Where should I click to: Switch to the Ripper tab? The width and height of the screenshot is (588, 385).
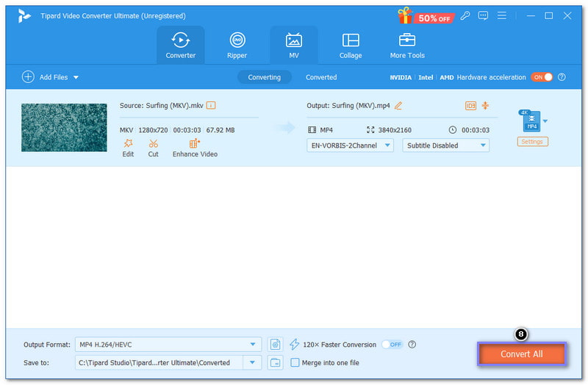(x=237, y=45)
